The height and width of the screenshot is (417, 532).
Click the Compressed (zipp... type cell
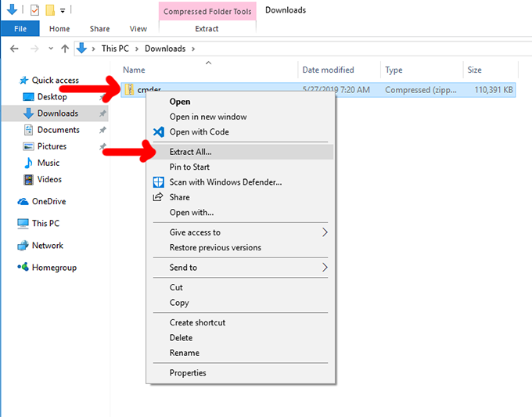pyautogui.click(x=421, y=90)
